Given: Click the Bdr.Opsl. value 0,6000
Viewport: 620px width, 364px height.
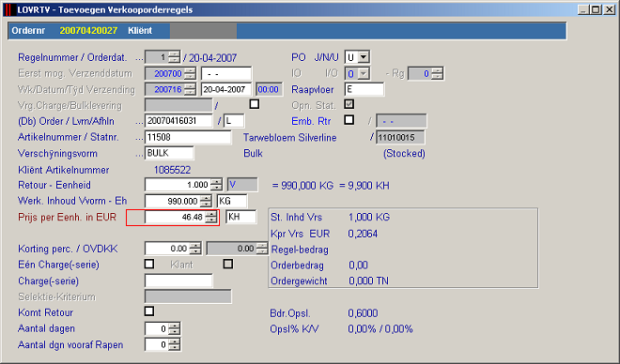Looking at the screenshot, I should tap(363, 313).
